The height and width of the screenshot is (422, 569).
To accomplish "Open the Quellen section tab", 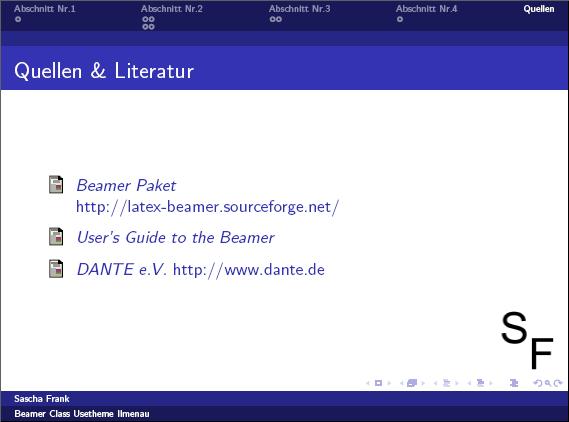I will 539,9.
